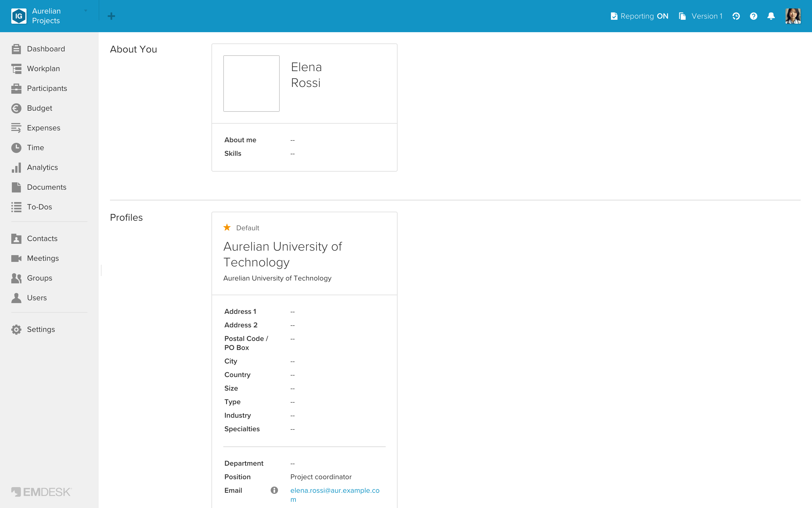Click the plus add icon

(111, 16)
